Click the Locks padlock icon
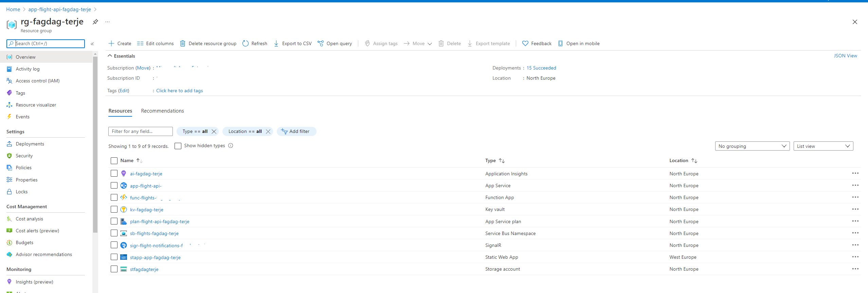The width and height of the screenshot is (868, 293). pyautogui.click(x=10, y=192)
